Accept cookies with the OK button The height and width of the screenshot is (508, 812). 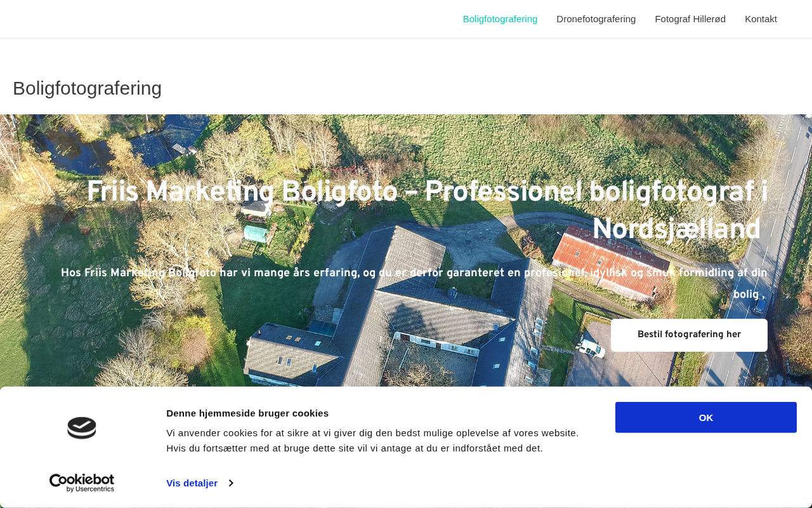click(x=705, y=417)
